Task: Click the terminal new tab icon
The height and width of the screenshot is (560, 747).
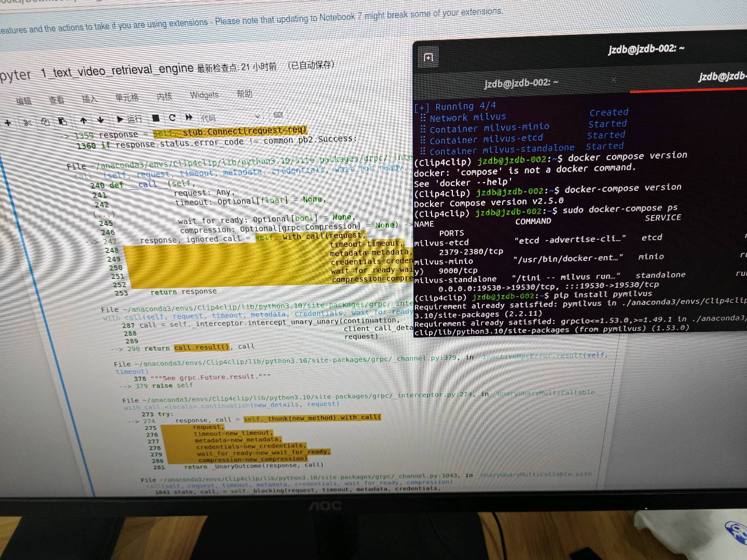Action: click(428, 57)
